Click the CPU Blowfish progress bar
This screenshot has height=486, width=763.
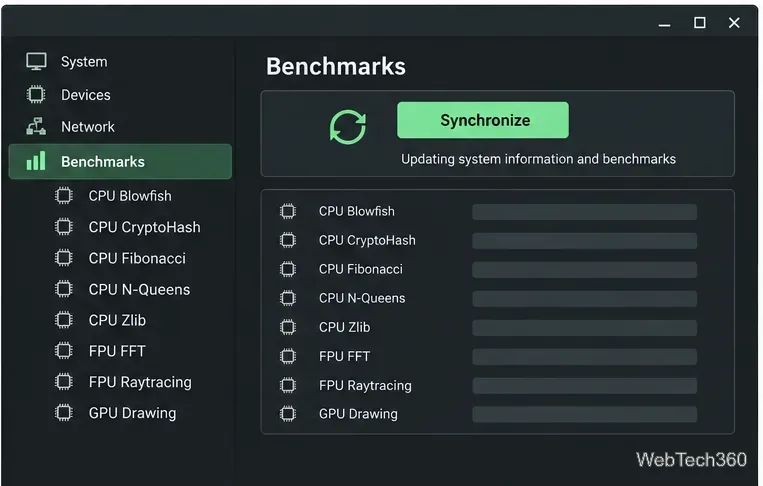coord(584,212)
